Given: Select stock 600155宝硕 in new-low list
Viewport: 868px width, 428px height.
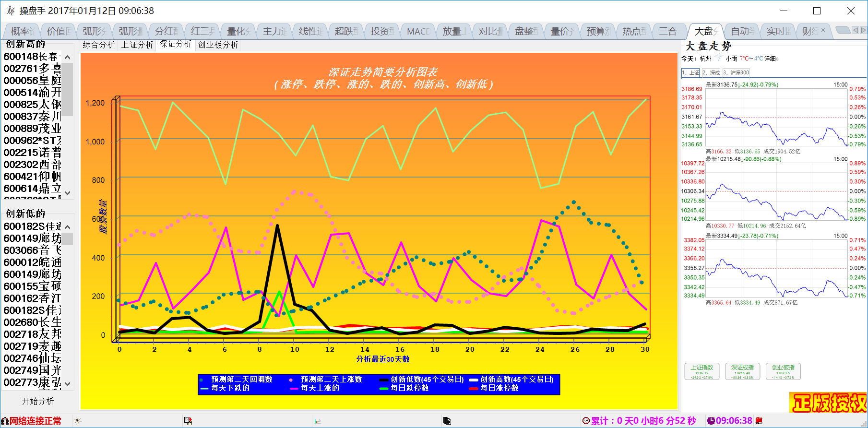Looking at the screenshot, I should 32,286.
